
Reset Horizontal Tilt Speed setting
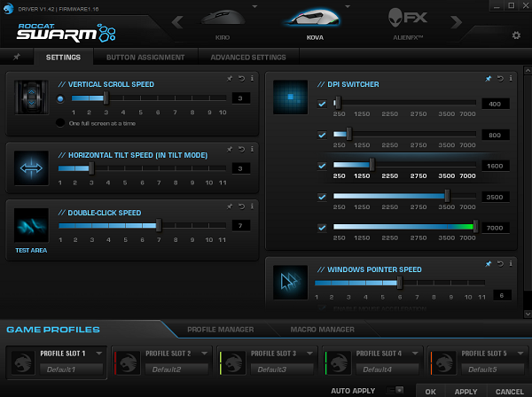point(241,149)
